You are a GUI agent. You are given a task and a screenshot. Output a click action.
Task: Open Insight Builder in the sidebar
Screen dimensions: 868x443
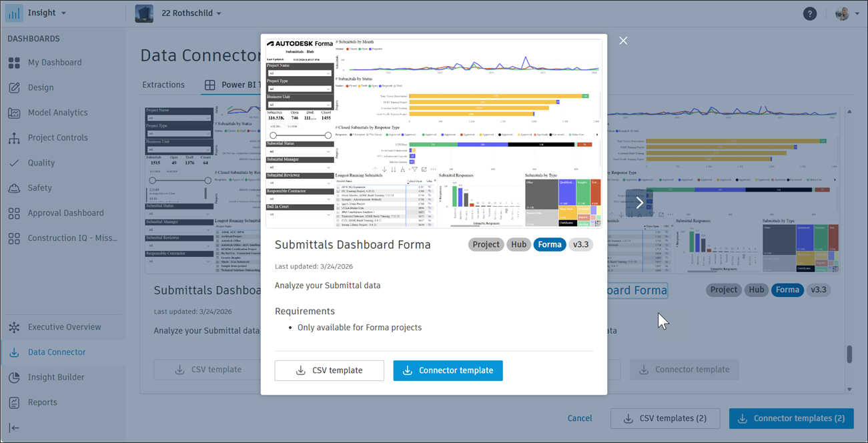click(56, 378)
